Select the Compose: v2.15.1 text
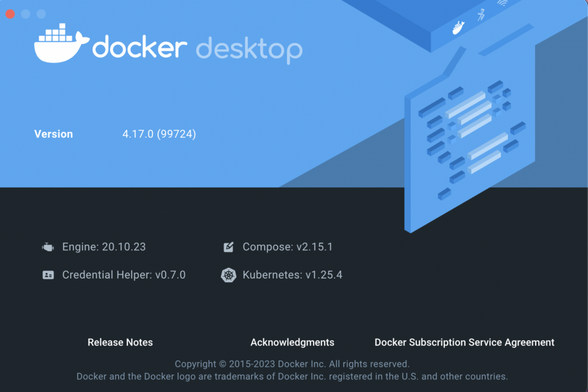 click(287, 246)
